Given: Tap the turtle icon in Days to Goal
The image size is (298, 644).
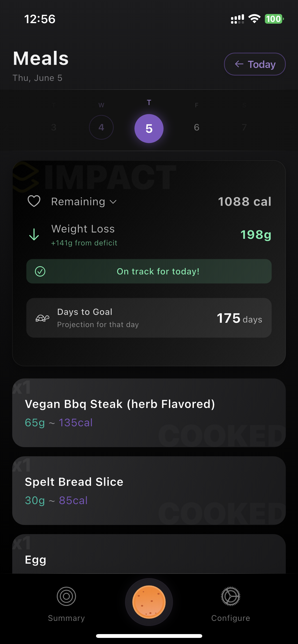Looking at the screenshot, I should (42, 318).
